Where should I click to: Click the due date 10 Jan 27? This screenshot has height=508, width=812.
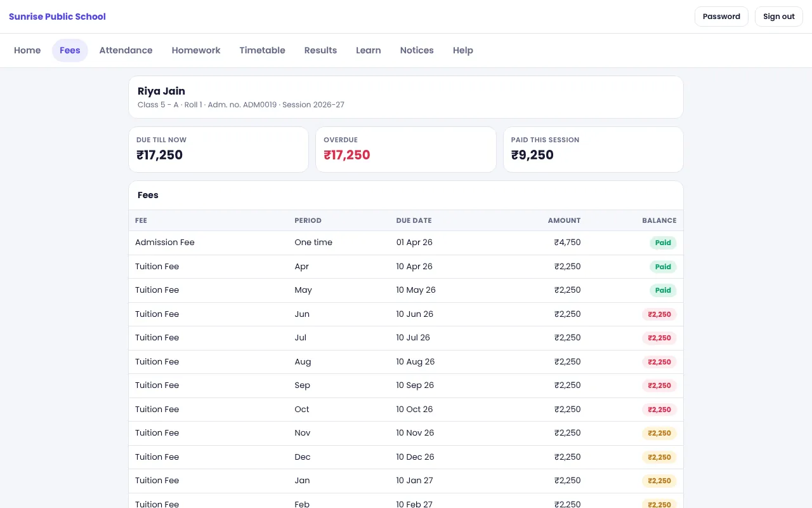click(x=415, y=481)
